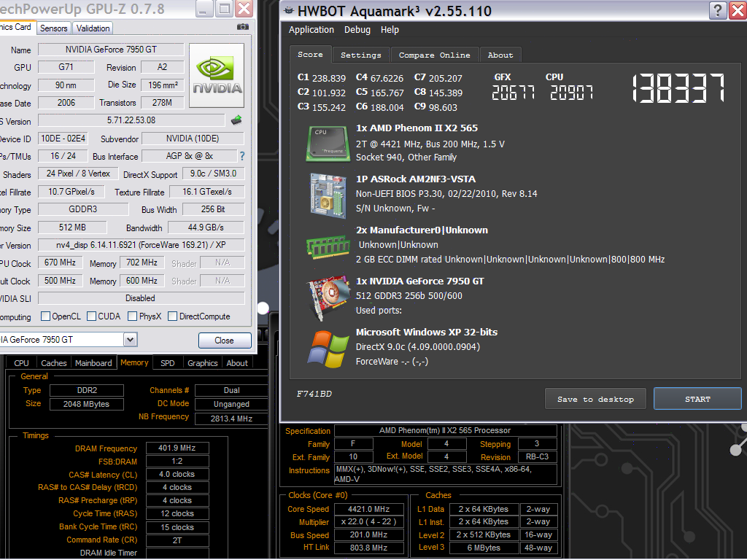Open CPU-Z CPU tab

(21, 363)
